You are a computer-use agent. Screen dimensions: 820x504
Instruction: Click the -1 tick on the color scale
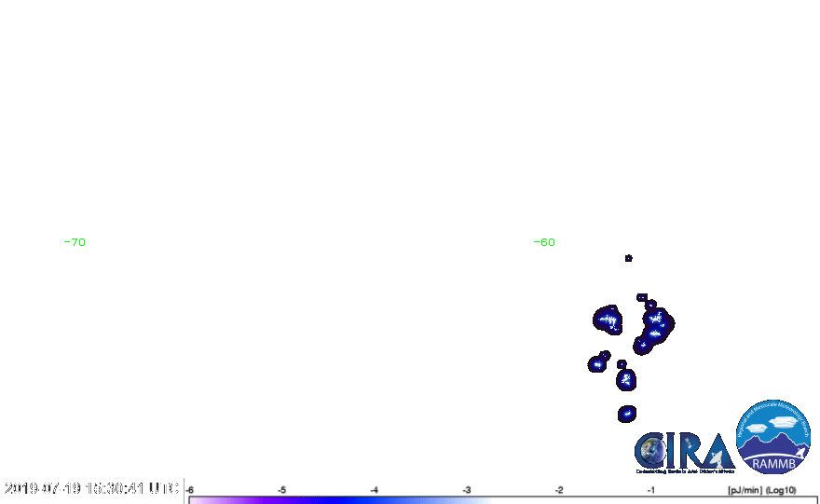pyautogui.click(x=651, y=489)
